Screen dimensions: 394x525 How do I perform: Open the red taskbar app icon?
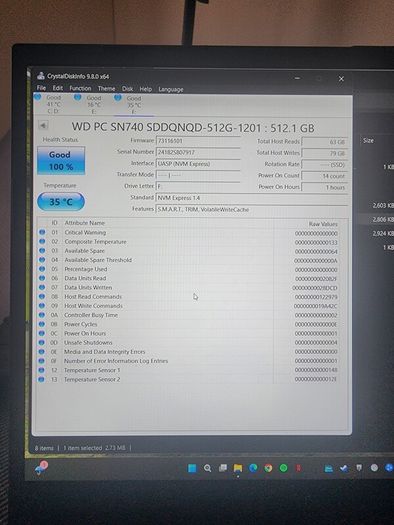coord(299,468)
